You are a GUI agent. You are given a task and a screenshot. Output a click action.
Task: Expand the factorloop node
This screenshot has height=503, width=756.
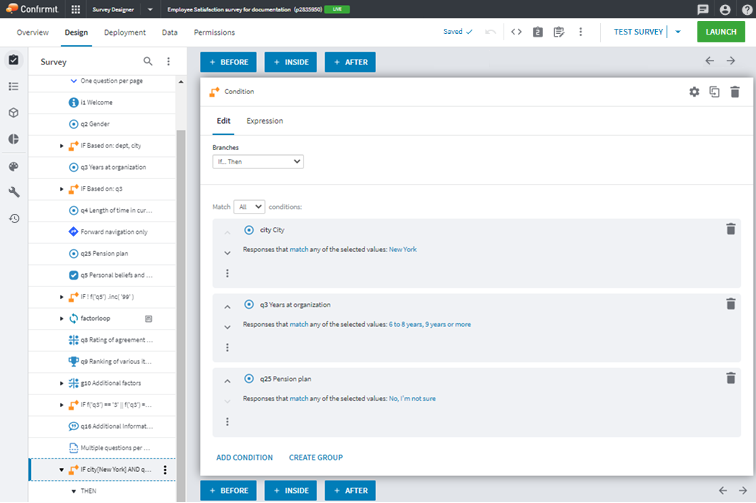(x=61, y=318)
